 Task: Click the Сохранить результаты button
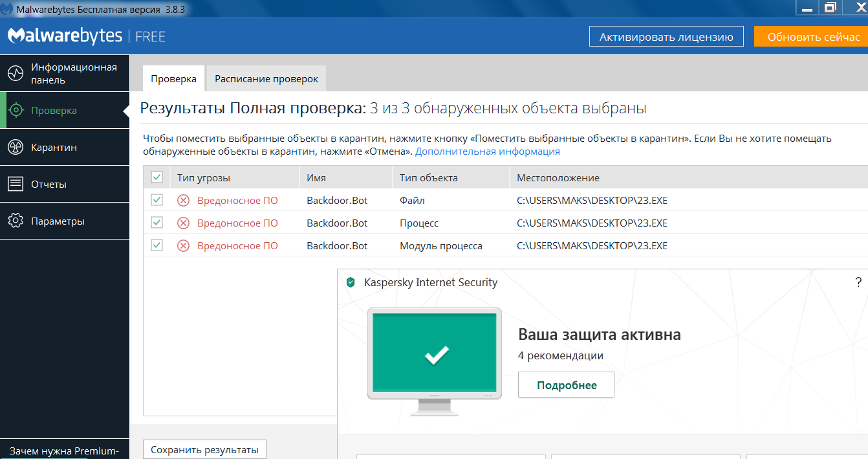point(204,450)
